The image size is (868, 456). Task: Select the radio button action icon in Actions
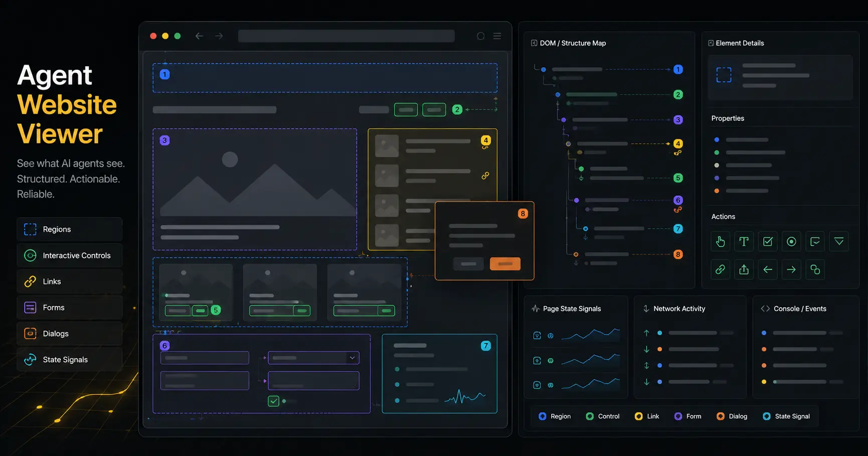[x=791, y=242]
